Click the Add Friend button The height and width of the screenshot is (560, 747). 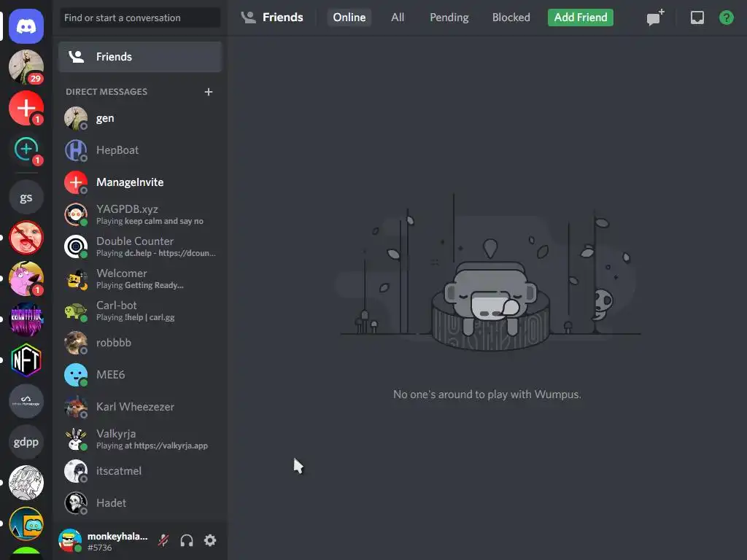580,17
